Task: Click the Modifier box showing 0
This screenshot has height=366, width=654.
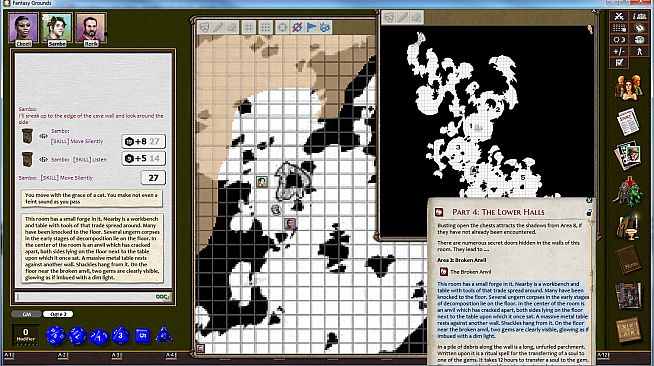Action: [x=25, y=335]
